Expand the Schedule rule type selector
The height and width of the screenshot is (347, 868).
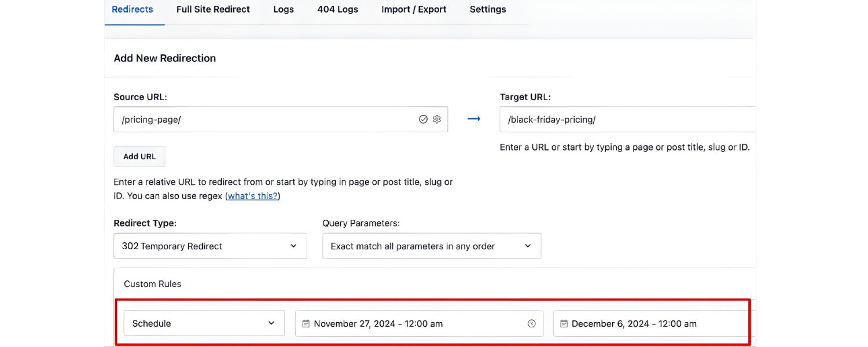point(204,323)
